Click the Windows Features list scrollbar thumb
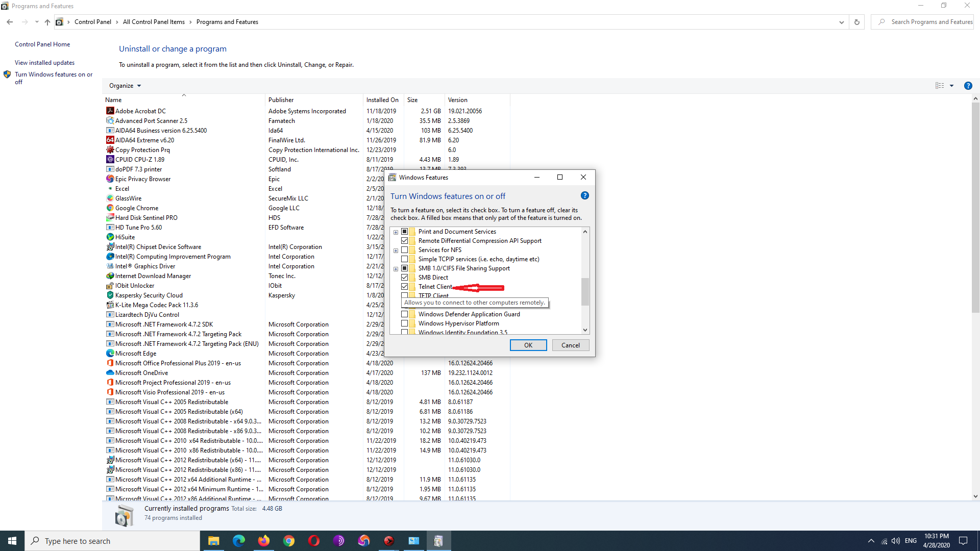This screenshot has width=980, height=551. pos(585,291)
